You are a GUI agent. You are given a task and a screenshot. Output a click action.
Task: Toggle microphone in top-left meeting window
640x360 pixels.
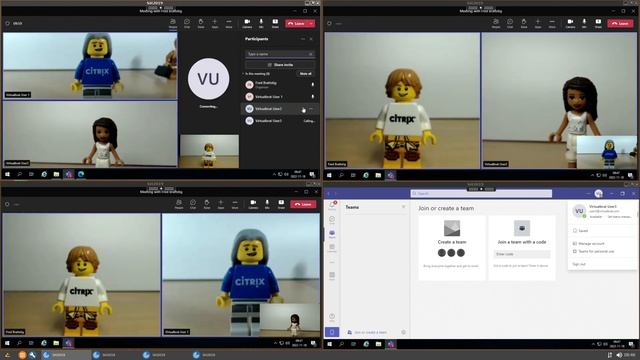click(261, 23)
